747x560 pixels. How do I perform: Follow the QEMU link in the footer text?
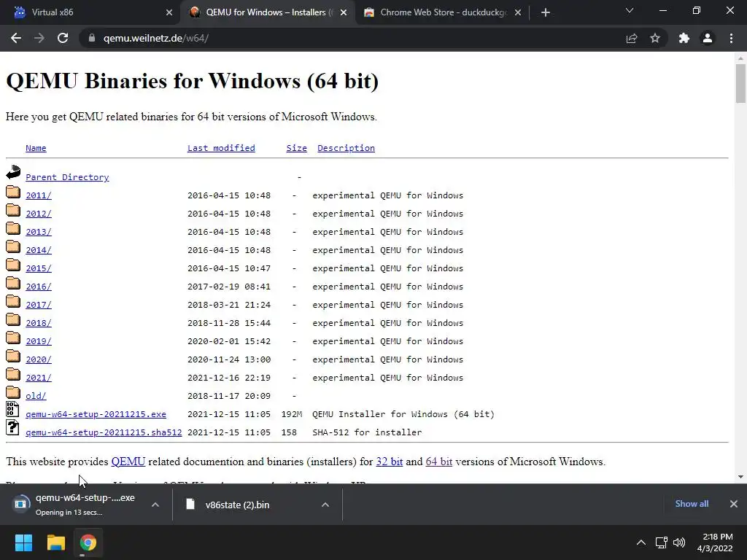click(128, 462)
